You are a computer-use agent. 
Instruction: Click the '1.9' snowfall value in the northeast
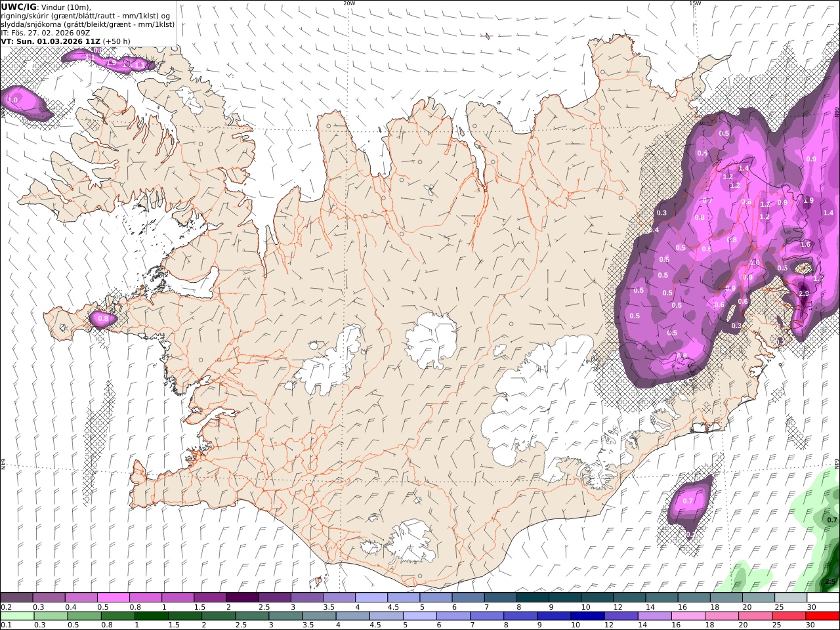[808, 201]
